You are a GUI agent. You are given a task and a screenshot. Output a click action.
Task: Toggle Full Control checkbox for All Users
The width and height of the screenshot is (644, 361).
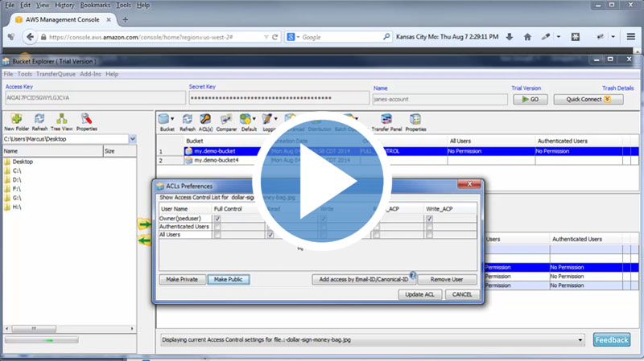pos(217,235)
